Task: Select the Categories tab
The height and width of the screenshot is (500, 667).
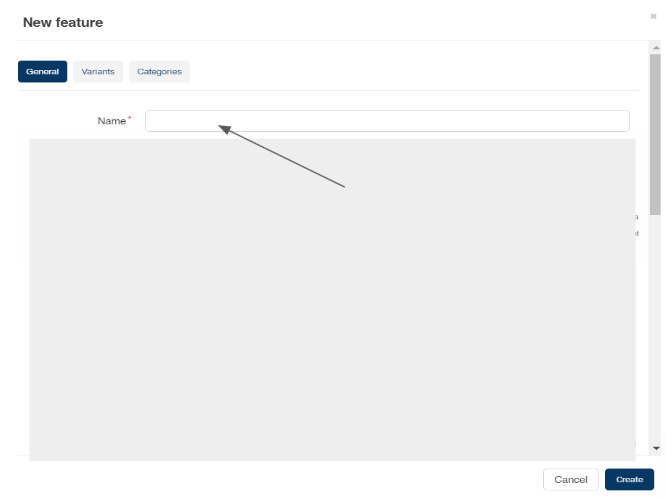Action: click(x=159, y=72)
